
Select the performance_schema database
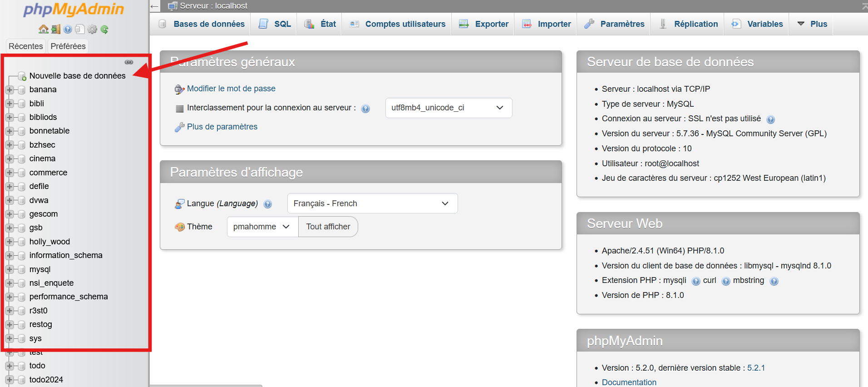click(69, 297)
